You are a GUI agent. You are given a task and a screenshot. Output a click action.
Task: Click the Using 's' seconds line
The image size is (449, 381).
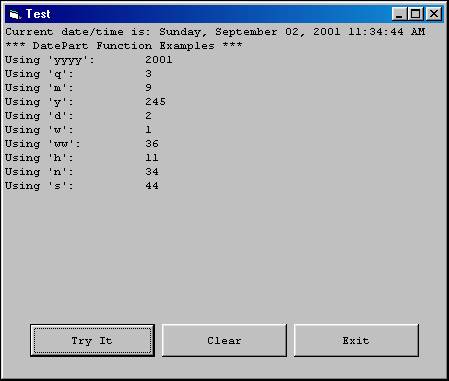(82, 186)
